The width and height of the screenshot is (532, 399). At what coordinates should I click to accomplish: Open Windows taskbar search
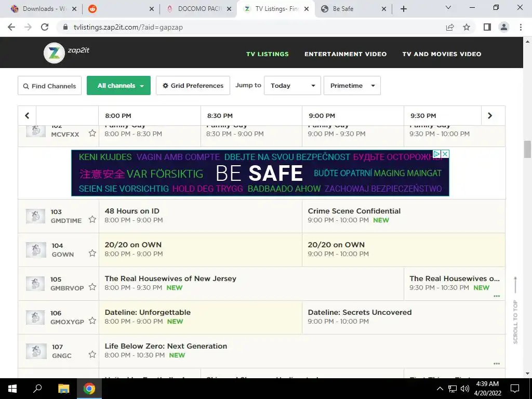coord(37,389)
